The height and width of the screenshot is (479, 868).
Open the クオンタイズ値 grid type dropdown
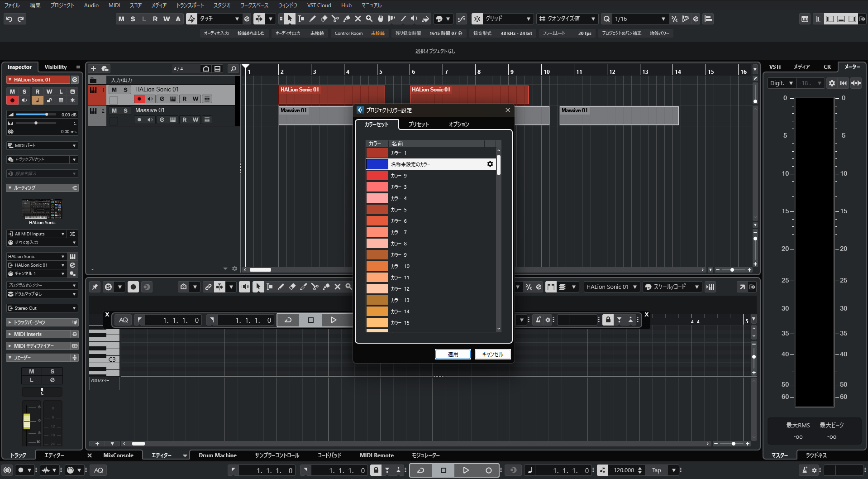coord(568,19)
